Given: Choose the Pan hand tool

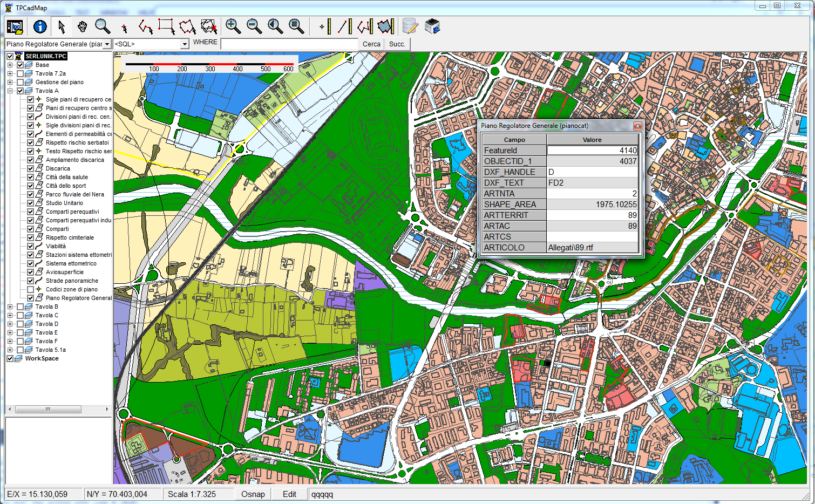Looking at the screenshot, I should [82, 26].
